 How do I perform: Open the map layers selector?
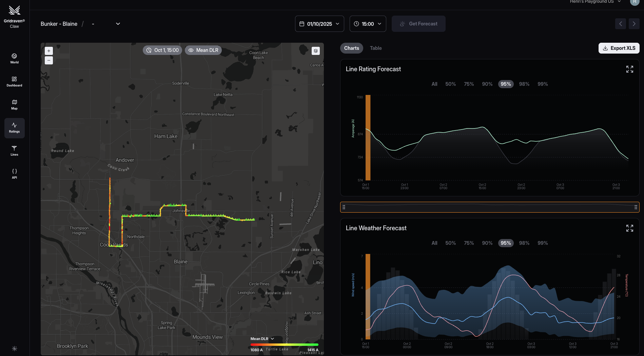(316, 51)
